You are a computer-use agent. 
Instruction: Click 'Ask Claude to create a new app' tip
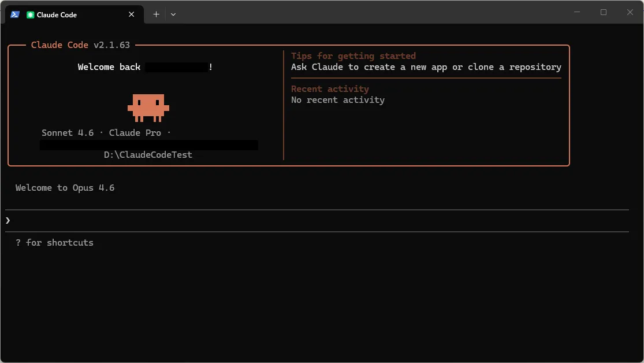(x=426, y=67)
